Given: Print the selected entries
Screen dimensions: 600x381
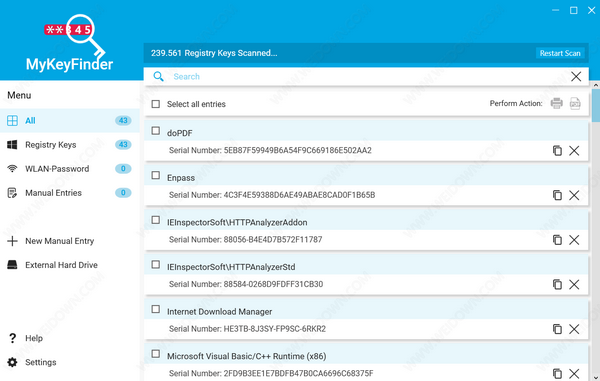Looking at the screenshot, I should pyautogui.click(x=556, y=103).
